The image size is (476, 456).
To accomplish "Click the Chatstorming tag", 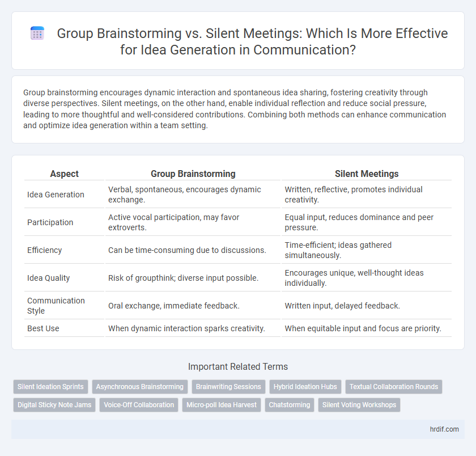I will [x=290, y=405].
